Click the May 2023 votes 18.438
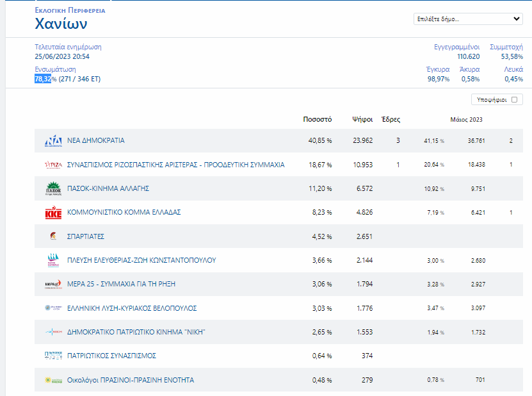Screen dimensions: 532x396 (x=476, y=165)
